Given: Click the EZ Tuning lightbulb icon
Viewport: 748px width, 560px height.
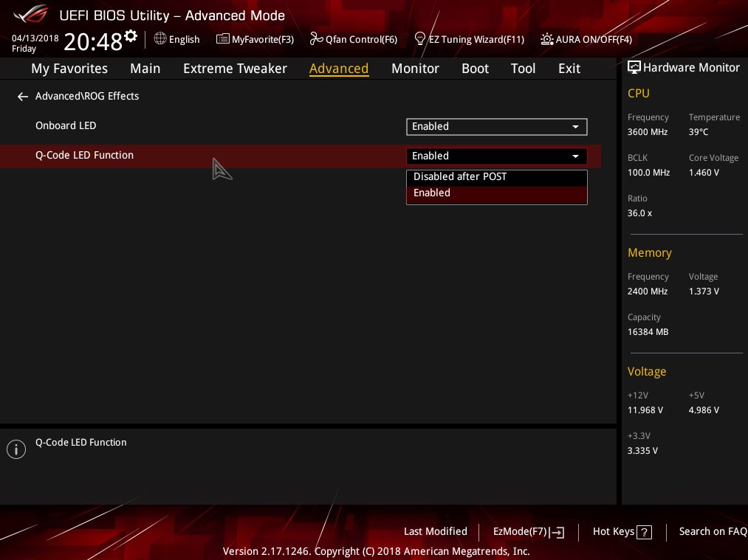Looking at the screenshot, I should [x=420, y=38].
